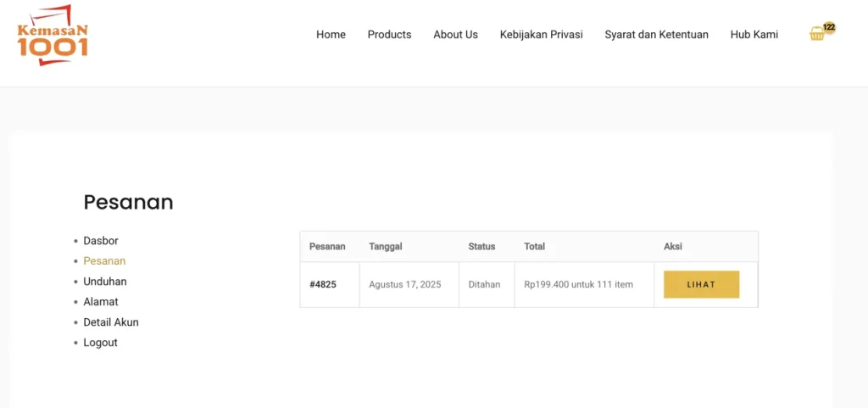Open Kebijakan Privasi in navigation
Image resolution: width=868 pixels, height=408 pixels.
click(541, 34)
